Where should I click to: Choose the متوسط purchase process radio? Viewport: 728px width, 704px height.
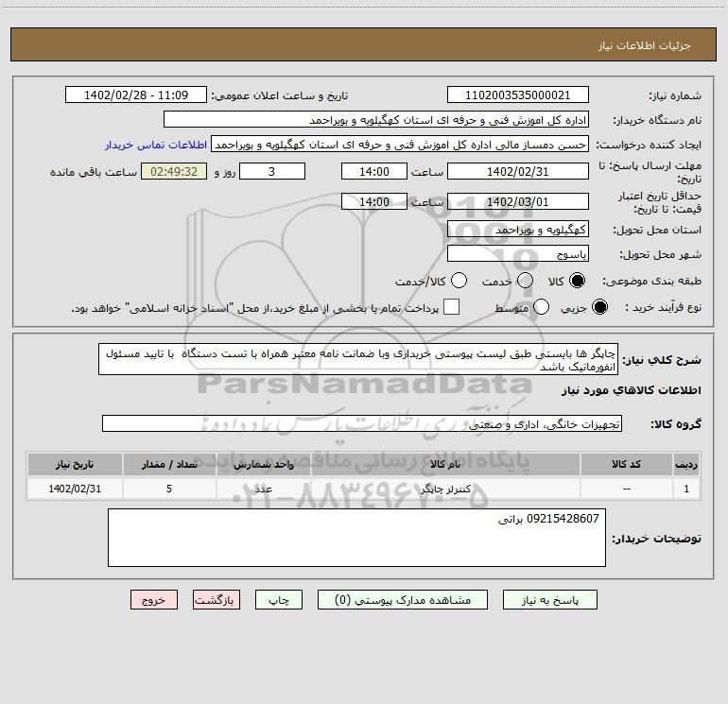click(541, 307)
